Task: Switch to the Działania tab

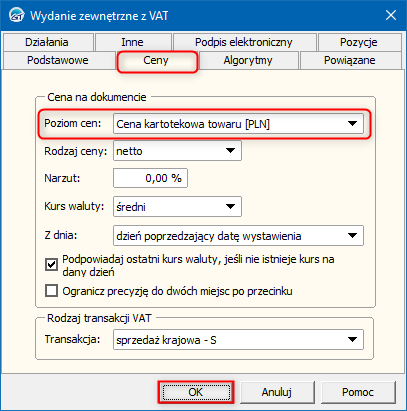Action: pos(47,42)
